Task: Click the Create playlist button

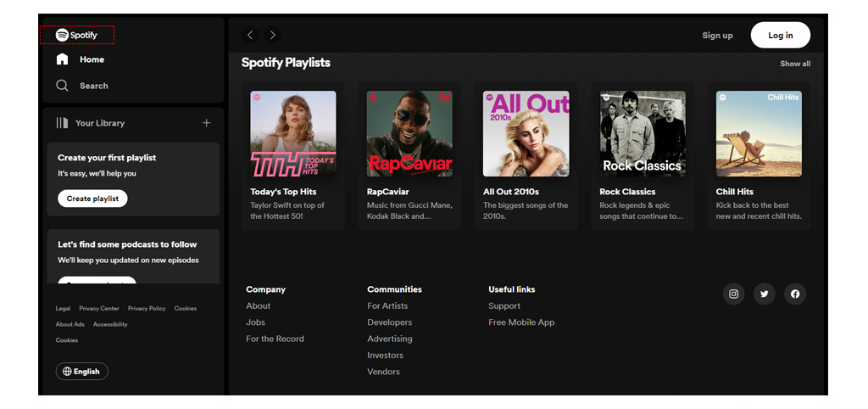Action: point(92,199)
